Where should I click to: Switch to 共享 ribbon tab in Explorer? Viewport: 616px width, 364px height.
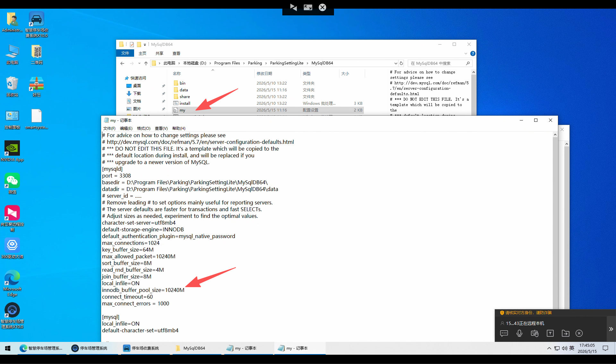coord(159,53)
